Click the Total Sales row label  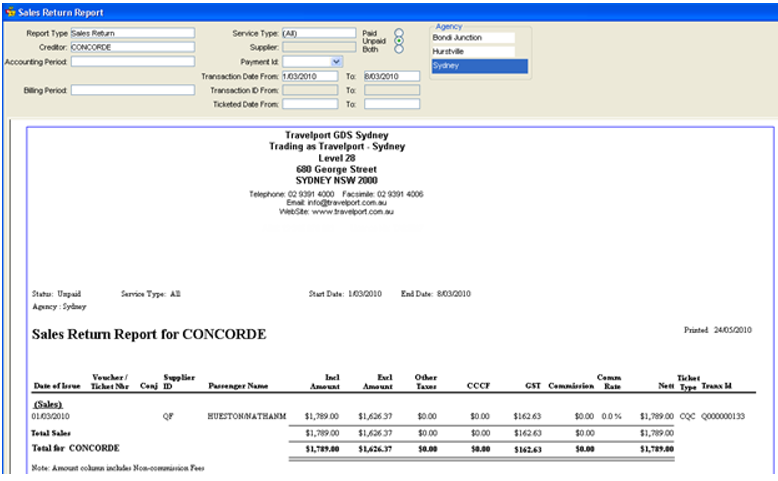point(51,433)
